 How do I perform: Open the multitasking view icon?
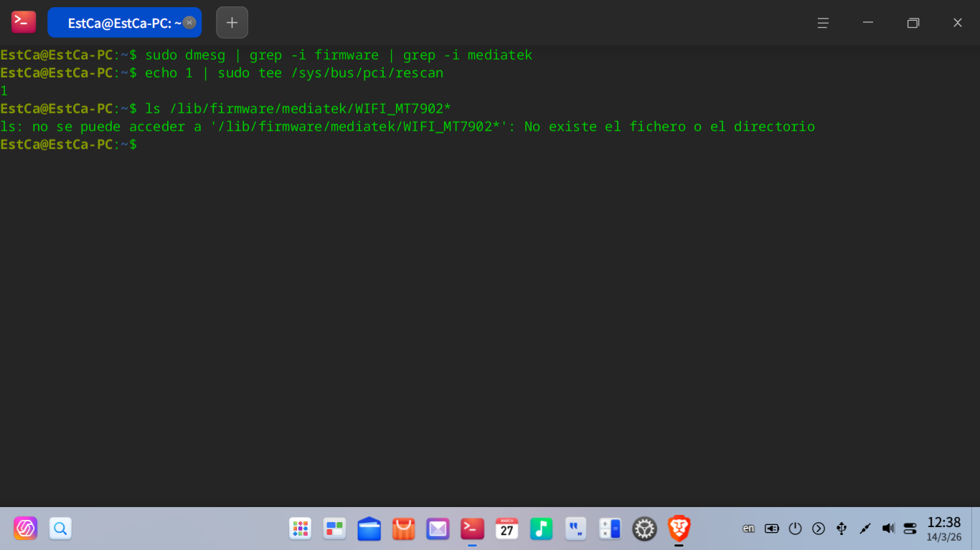[334, 528]
